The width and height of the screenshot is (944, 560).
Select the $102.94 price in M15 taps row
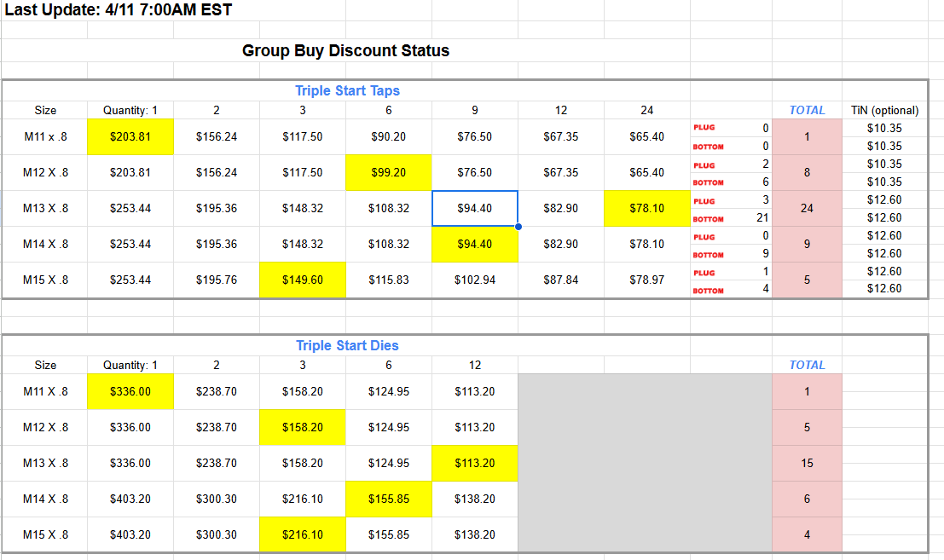tap(475, 280)
